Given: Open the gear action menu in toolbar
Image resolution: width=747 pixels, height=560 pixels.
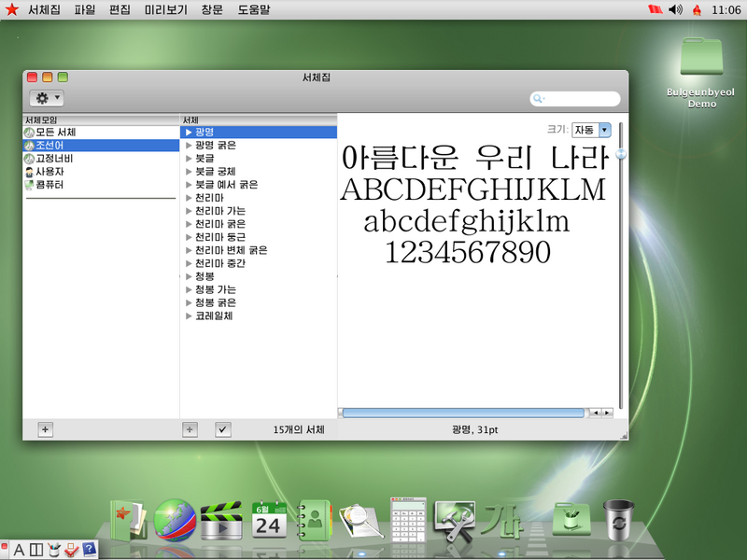Looking at the screenshot, I should [46, 98].
